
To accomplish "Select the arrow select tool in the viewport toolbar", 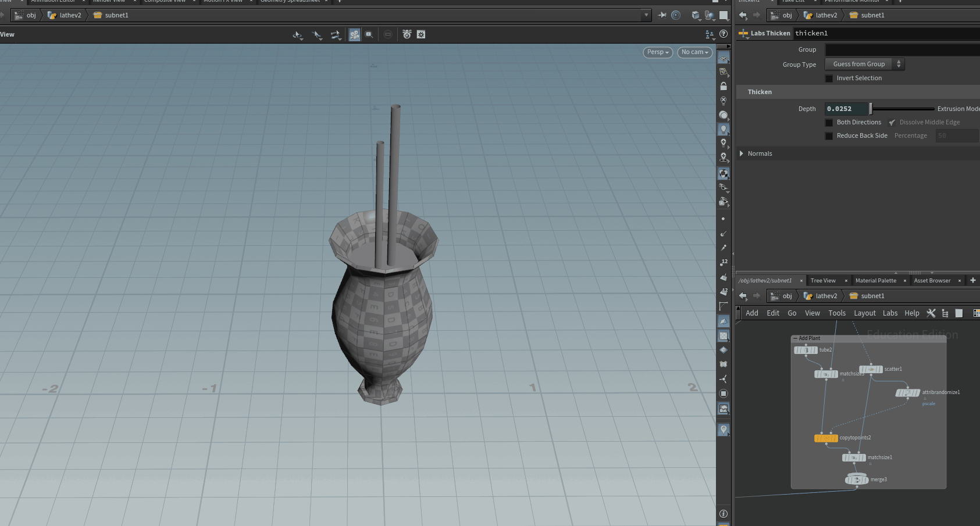I will click(317, 35).
